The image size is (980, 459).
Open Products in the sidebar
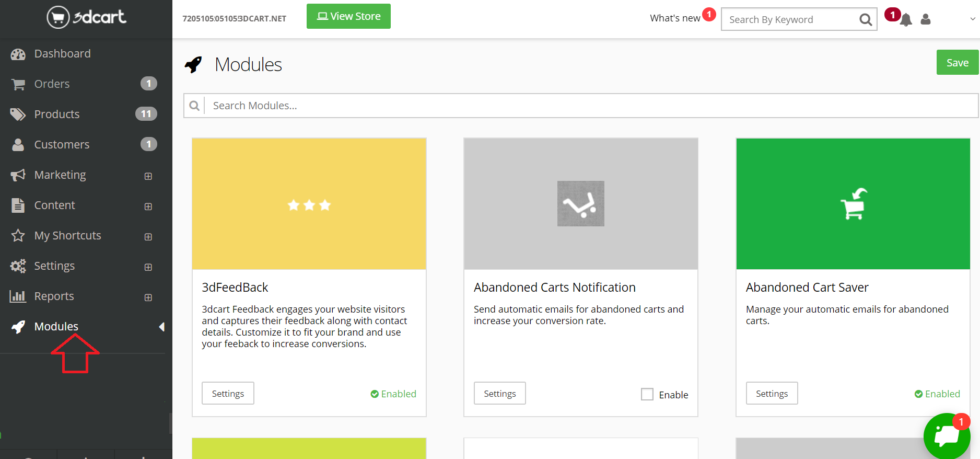57,114
